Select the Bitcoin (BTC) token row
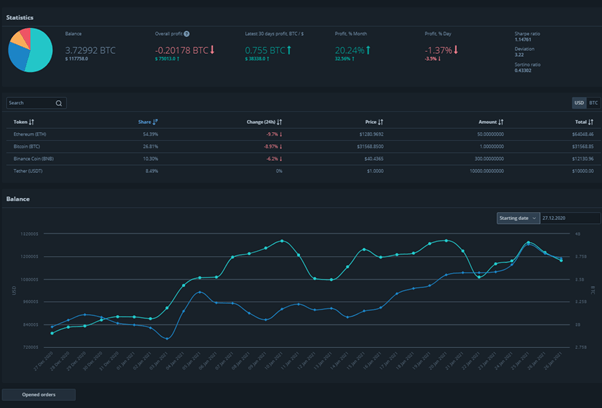The height and width of the screenshot is (408, 602). click(x=303, y=147)
